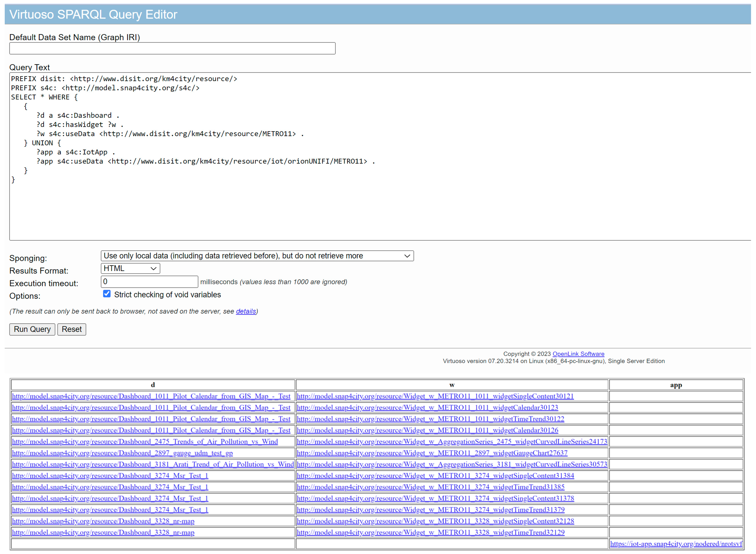Click the Execution timeout field
This screenshot has width=756, height=554.
coord(149,282)
